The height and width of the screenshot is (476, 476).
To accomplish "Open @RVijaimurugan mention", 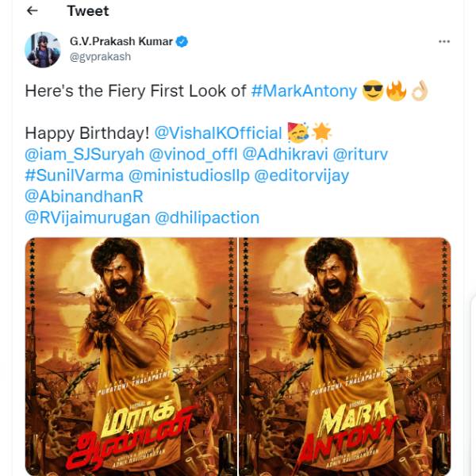I will click(87, 217).
